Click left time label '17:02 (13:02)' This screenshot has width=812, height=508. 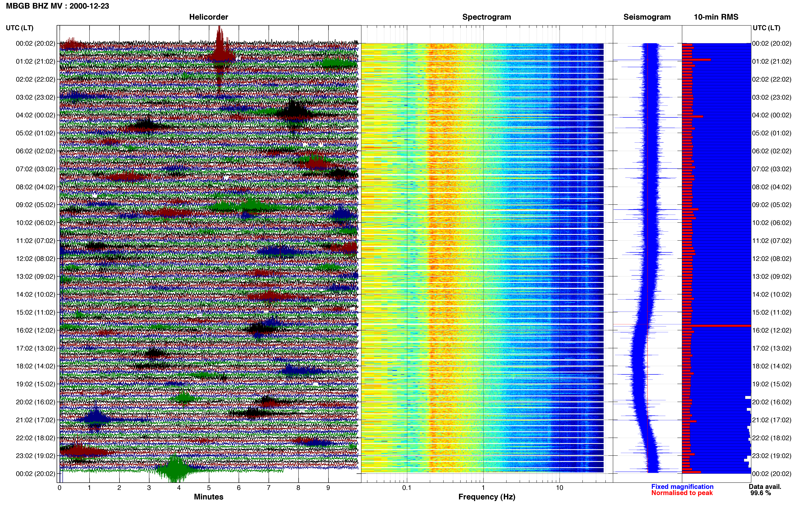35,348
